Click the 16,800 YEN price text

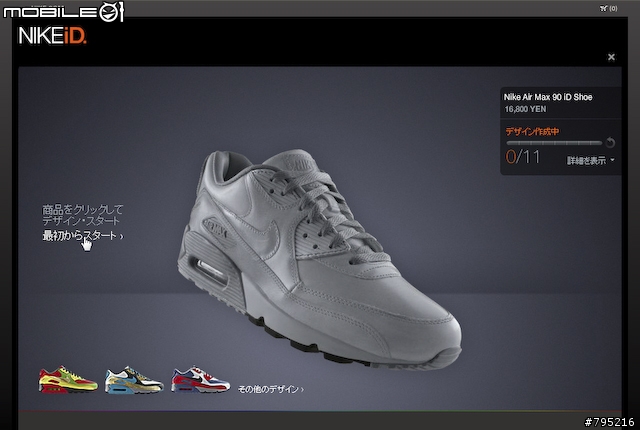pos(525,109)
